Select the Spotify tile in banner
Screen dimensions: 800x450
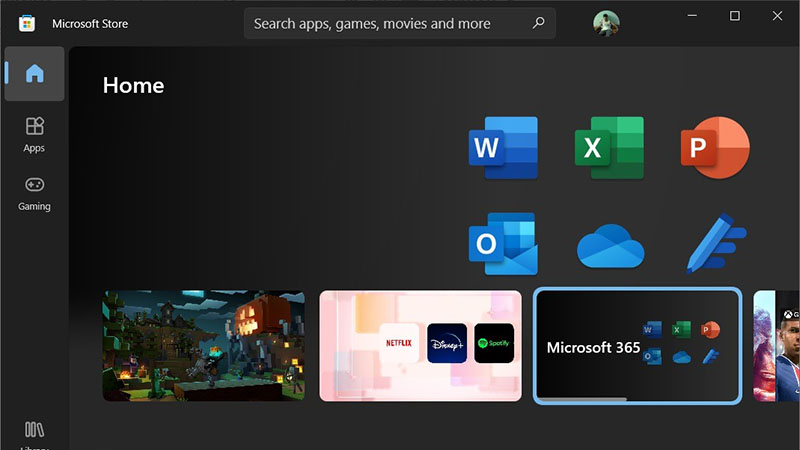click(494, 343)
